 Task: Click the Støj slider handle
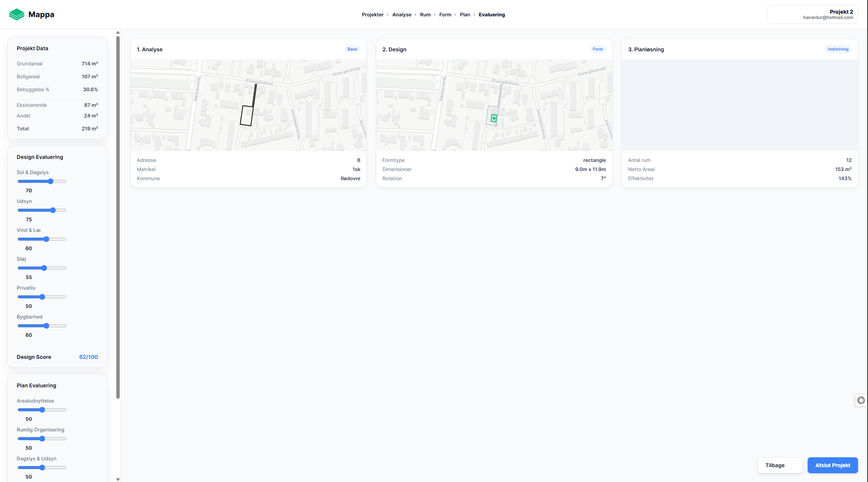point(44,268)
